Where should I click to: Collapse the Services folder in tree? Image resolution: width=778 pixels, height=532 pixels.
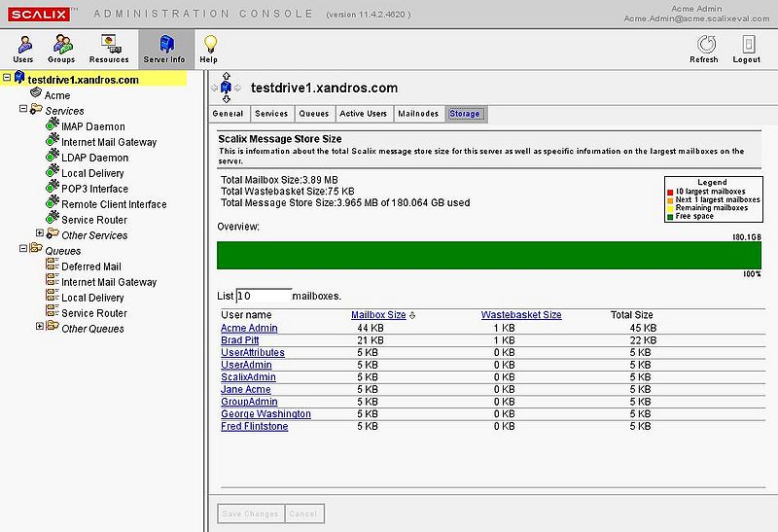[22, 111]
